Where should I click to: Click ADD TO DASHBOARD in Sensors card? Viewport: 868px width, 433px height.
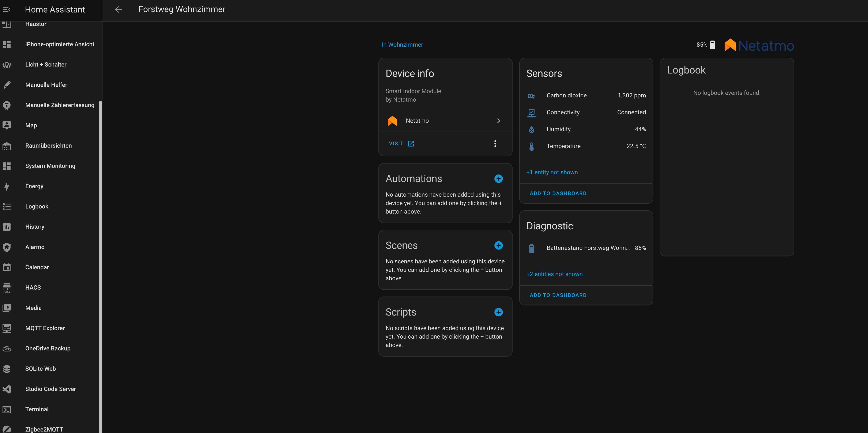[558, 193]
